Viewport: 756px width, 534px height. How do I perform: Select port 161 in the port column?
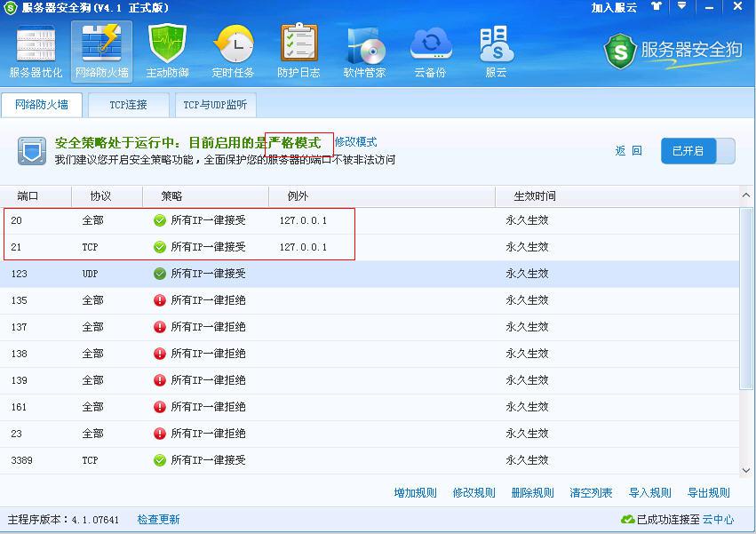click(20, 407)
